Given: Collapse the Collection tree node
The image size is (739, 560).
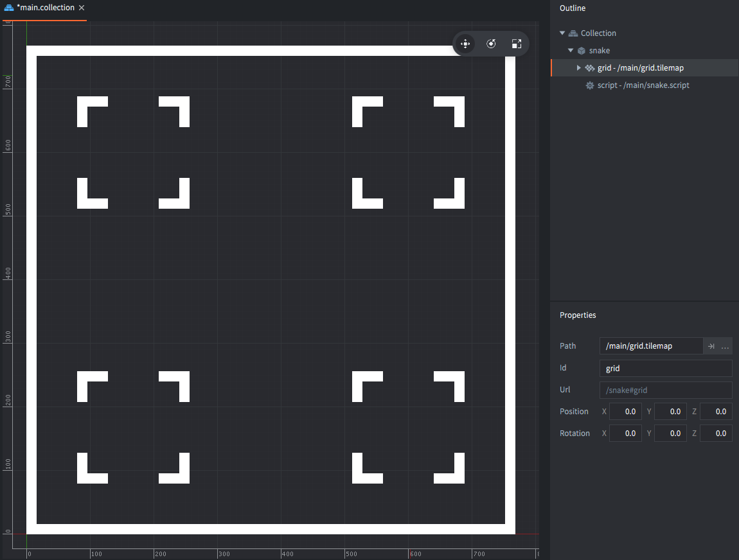Looking at the screenshot, I should point(562,33).
